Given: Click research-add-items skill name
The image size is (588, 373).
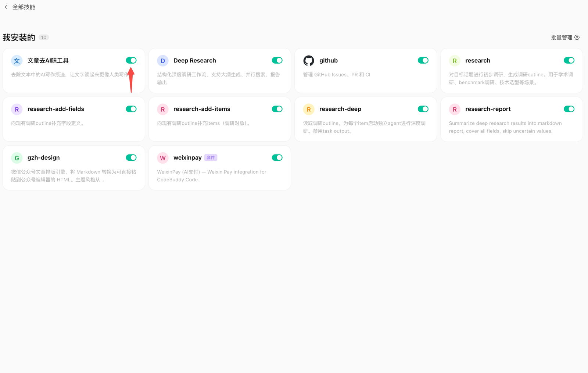Looking at the screenshot, I should (x=202, y=109).
